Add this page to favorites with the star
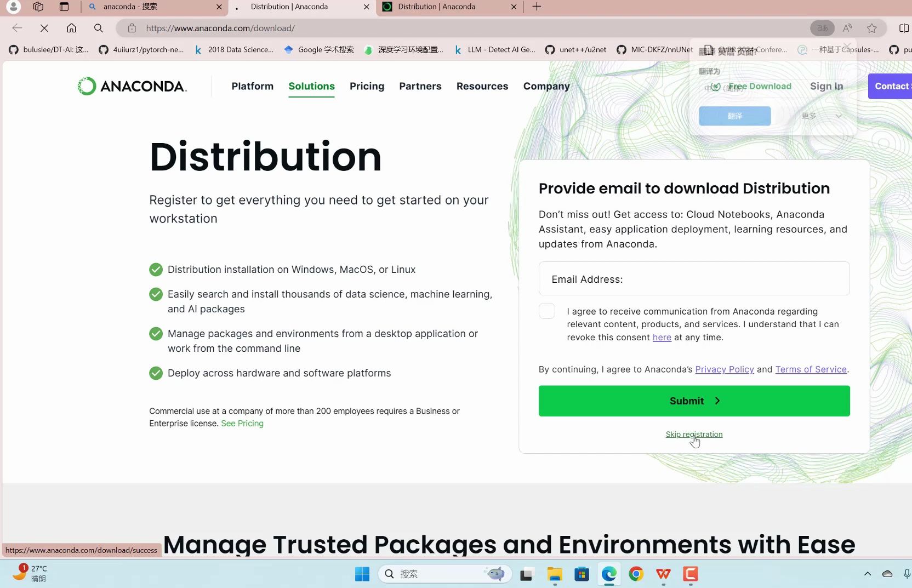The image size is (912, 588). click(x=872, y=28)
